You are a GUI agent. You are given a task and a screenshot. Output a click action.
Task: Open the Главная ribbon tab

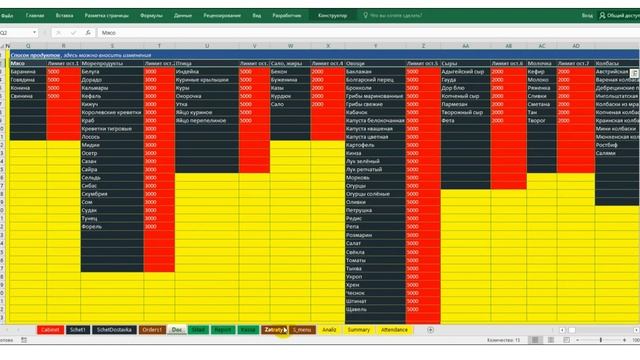(35, 16)
